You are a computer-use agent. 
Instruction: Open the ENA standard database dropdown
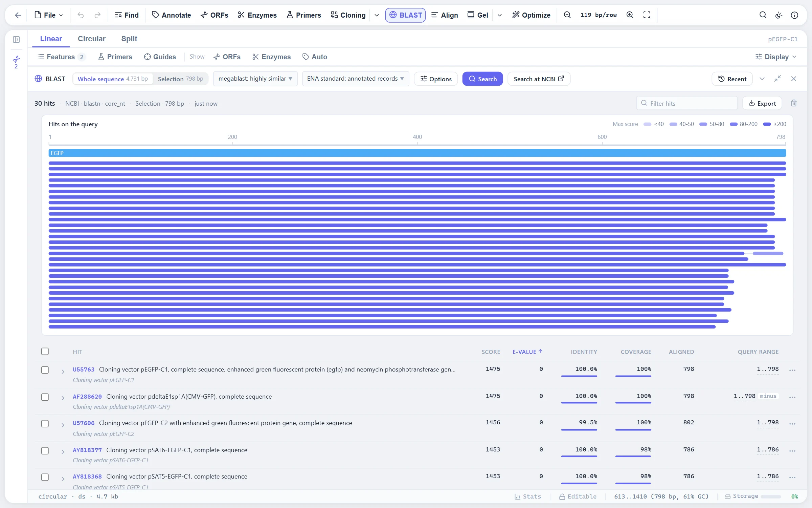coord(356,79)
